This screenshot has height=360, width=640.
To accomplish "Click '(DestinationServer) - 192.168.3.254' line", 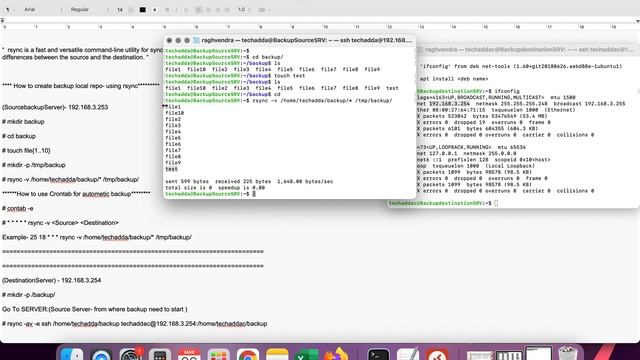I will click(51, 280).
